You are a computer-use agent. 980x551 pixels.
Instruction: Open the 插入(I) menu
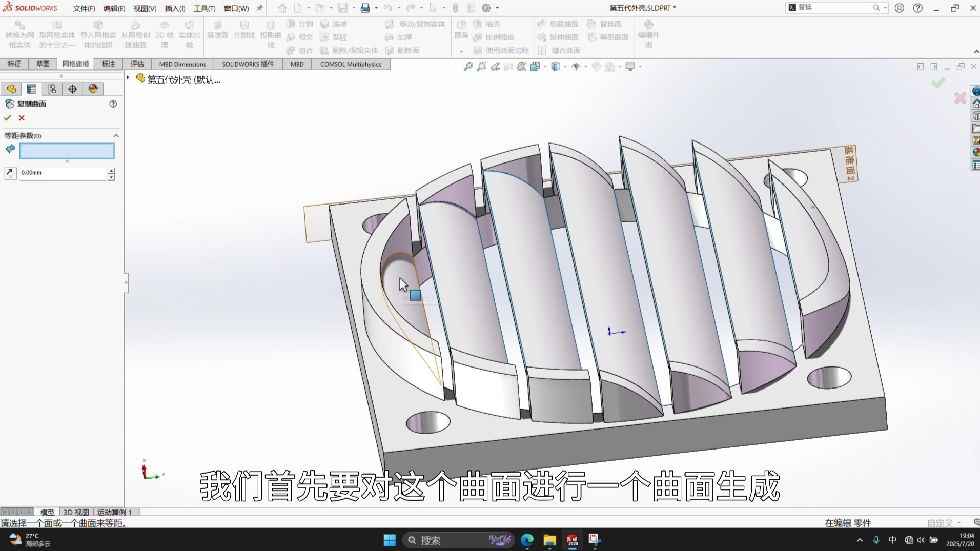click(x=174, y=8)
